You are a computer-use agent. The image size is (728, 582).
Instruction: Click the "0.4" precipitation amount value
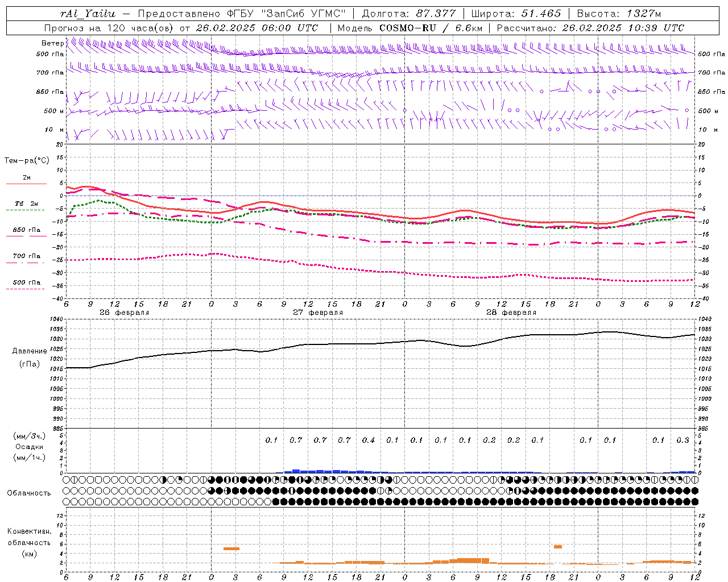pos(369,440)
